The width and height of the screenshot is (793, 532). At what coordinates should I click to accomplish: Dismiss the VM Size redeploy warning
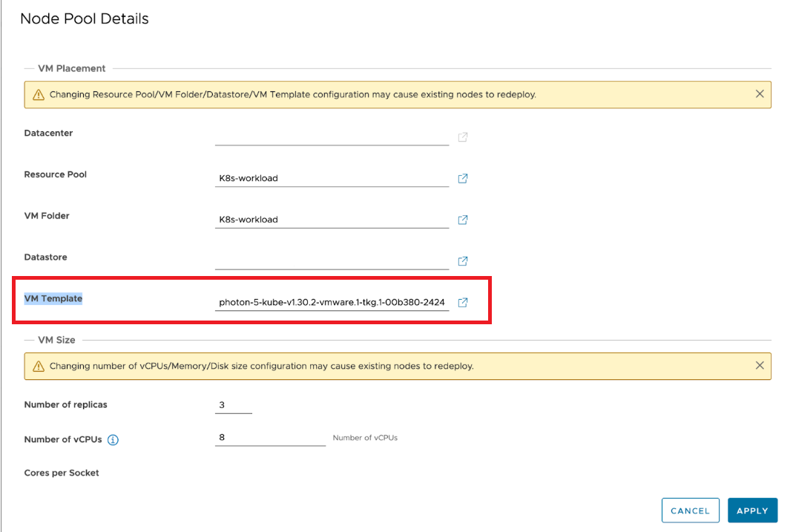[x=760, y=366]
